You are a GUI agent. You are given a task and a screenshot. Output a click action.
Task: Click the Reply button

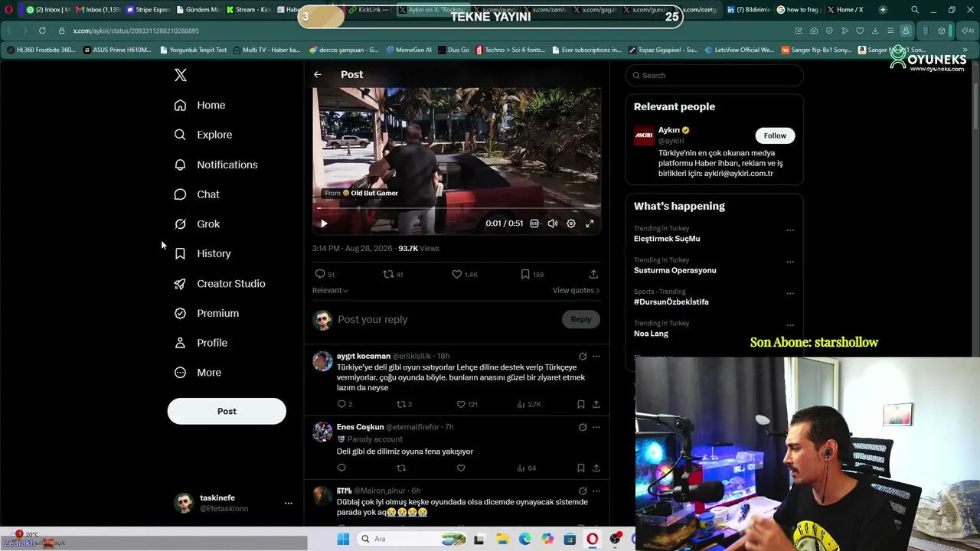(x=581, y=319)
